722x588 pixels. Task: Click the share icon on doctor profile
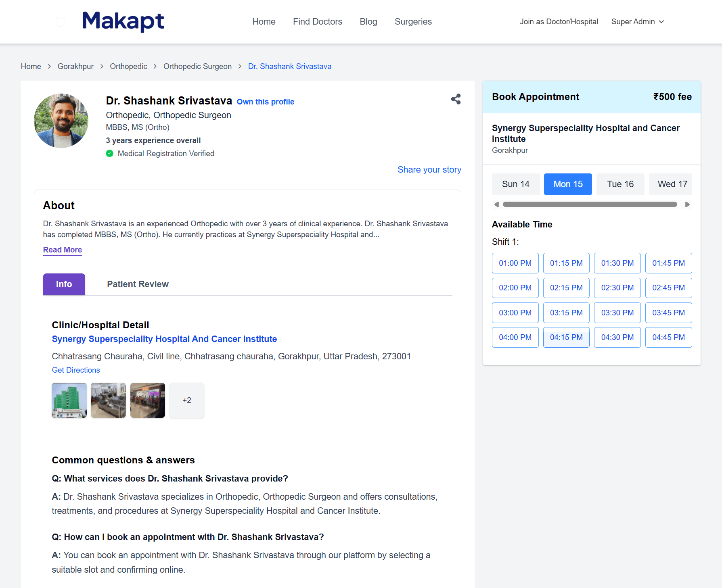pyautogui.click(x=456, y=99)
